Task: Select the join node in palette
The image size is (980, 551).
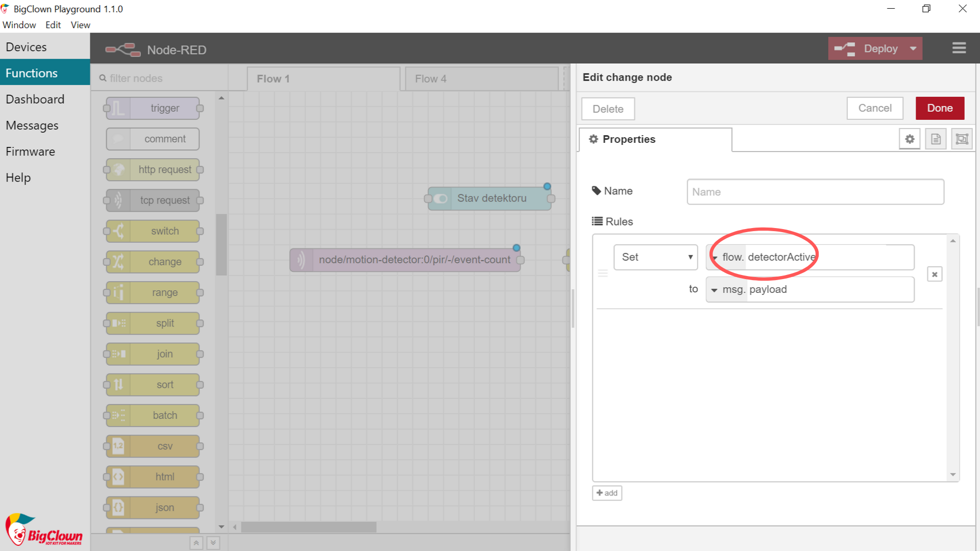Action: click(x=153, y=354)
